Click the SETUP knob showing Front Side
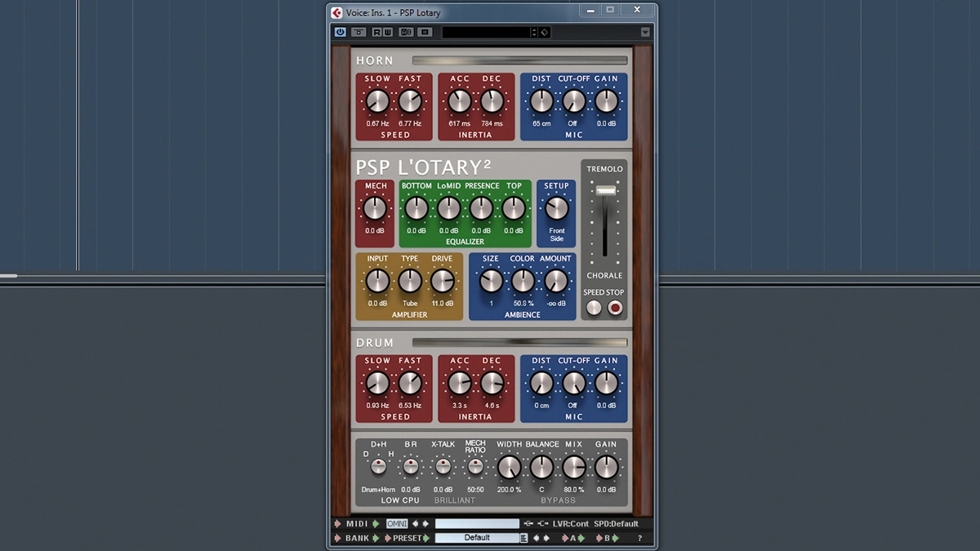The image size is (980, 551). [x=557, y=209]
